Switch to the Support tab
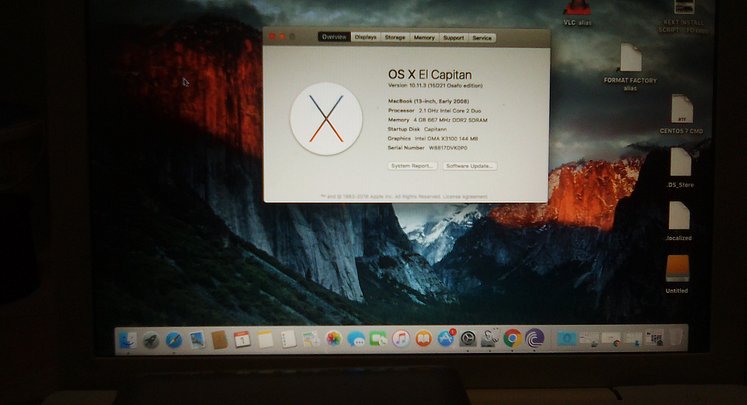 [x=454, y=38]
